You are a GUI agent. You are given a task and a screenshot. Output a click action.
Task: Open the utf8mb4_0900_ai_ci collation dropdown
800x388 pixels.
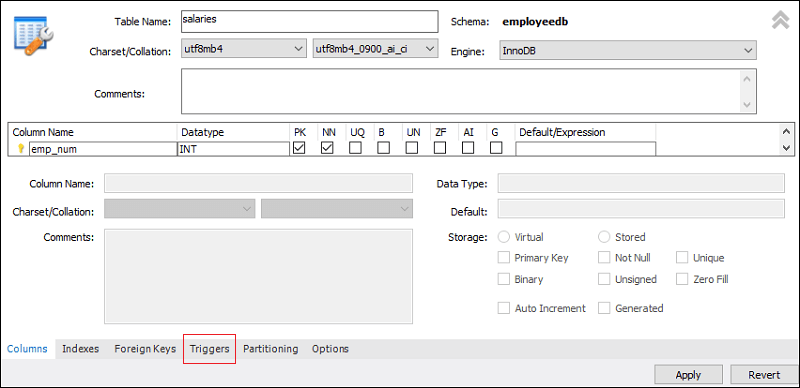coord(375,49)
